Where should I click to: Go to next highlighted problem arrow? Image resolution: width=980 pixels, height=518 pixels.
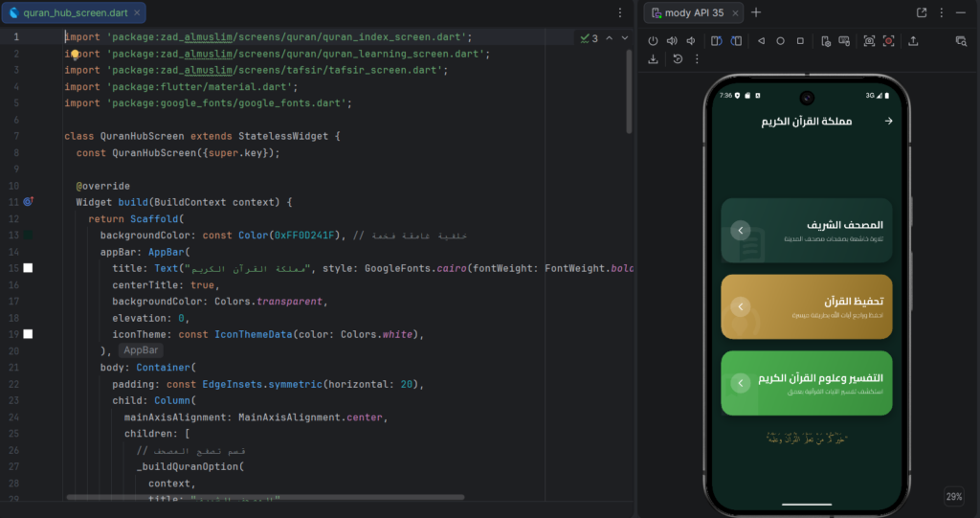(625, 38)
